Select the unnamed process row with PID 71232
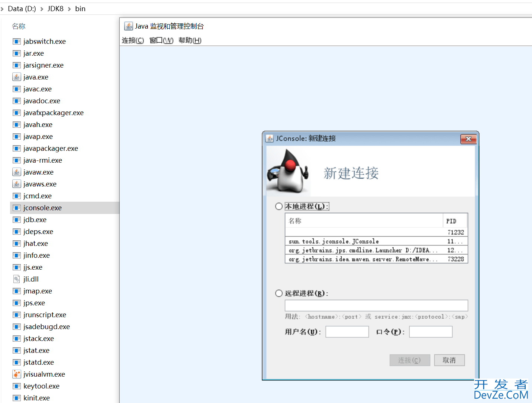This screenshot has height=403, width=532. 376,232
